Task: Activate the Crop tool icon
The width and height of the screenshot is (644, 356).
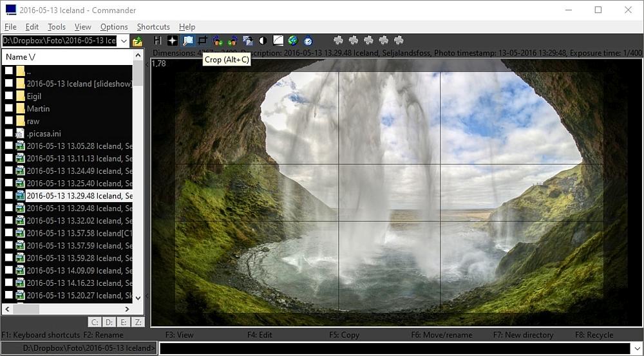Action: tap(202, 41)
